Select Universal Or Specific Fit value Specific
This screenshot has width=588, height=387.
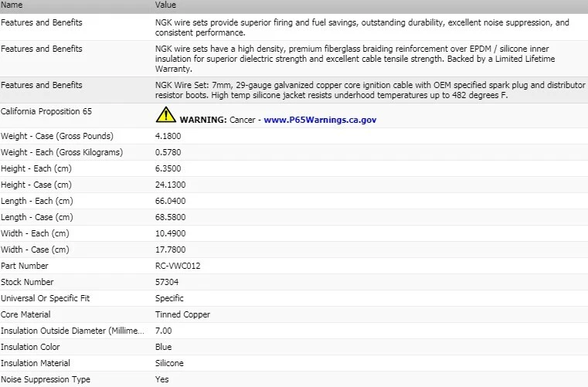pyautogui.click(x=169, y=298)
